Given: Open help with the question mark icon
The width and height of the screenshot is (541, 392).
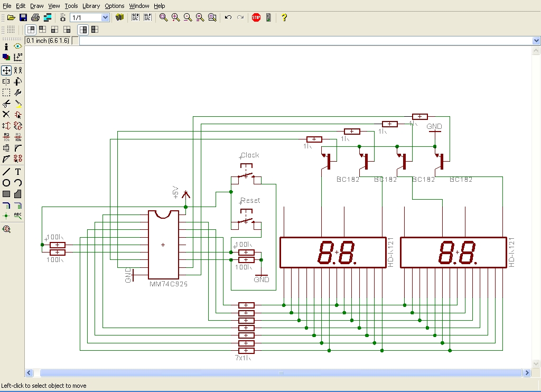Looking at the screenshot, I should tap(284, 17).
